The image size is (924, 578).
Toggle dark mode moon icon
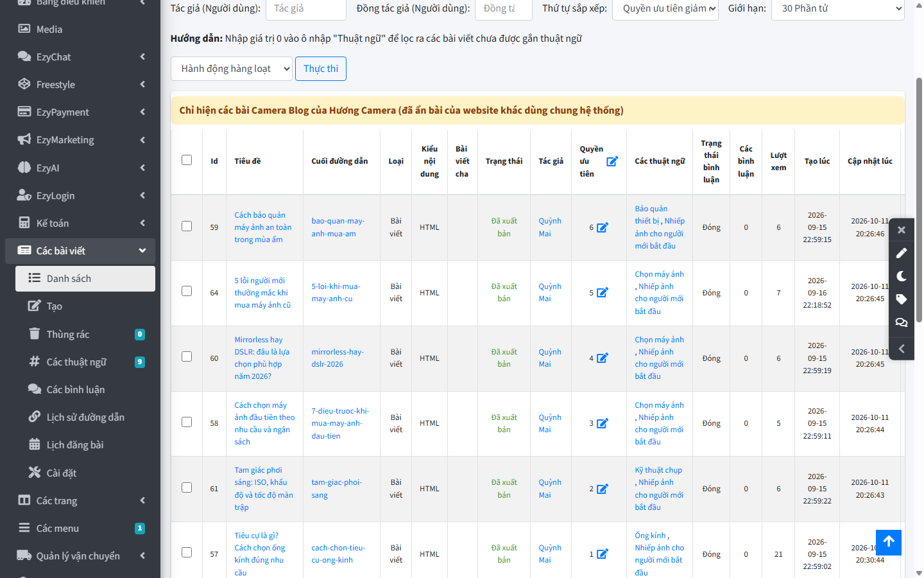click(x=902, y=276)
